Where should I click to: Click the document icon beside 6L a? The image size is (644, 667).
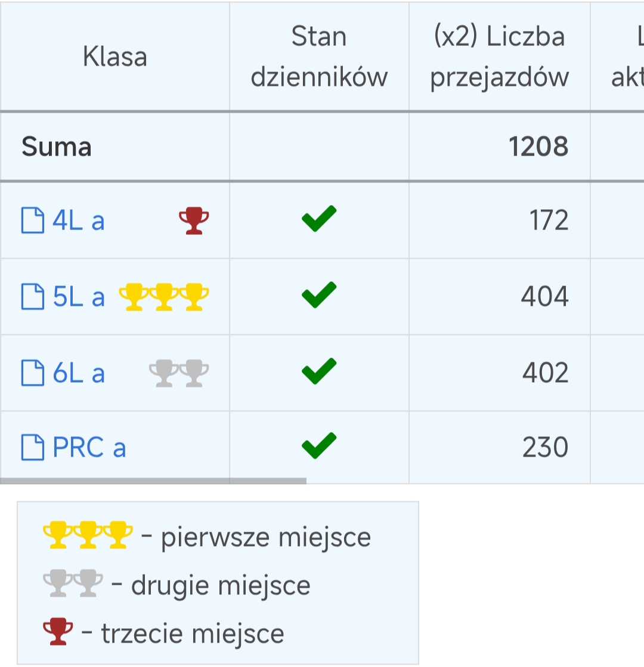33,373
